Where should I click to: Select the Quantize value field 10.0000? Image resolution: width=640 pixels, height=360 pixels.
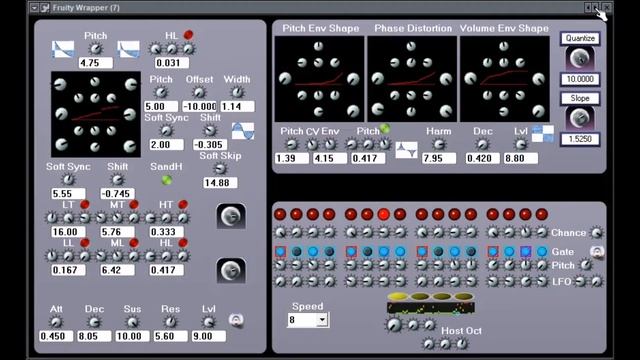580,79
